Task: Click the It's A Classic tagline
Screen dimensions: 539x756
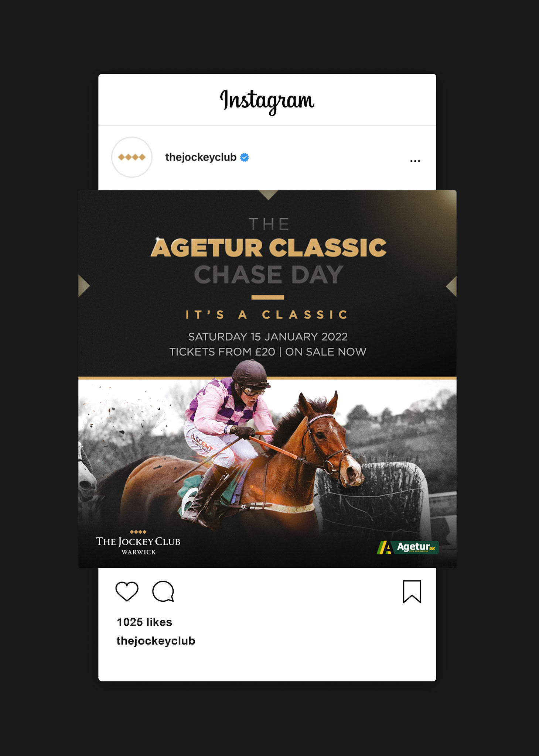Action: coord(267,315)
